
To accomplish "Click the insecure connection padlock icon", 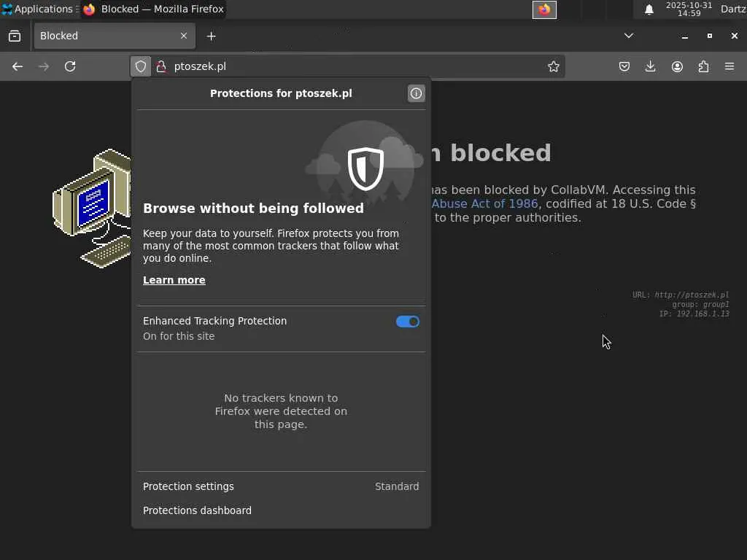I will tap(161, 66).
